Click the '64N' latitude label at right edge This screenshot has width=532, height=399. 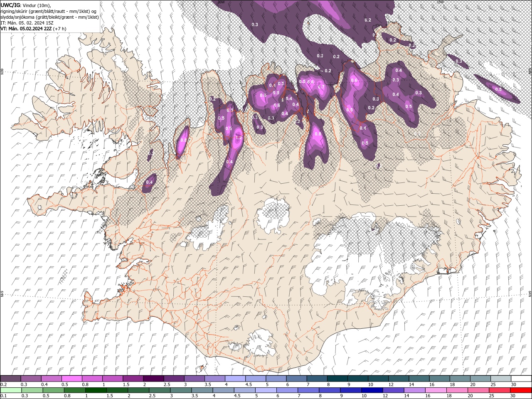530,294
